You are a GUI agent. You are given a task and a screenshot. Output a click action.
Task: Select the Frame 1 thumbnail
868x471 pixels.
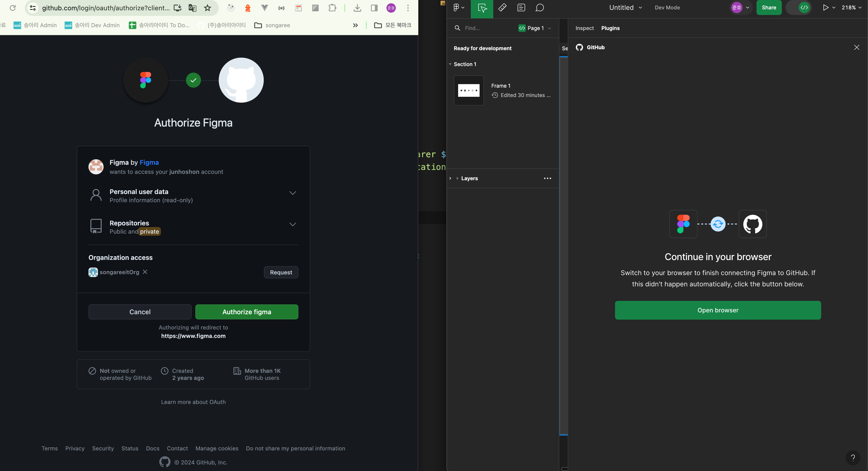pyautogui.click(x=468, y=90)
